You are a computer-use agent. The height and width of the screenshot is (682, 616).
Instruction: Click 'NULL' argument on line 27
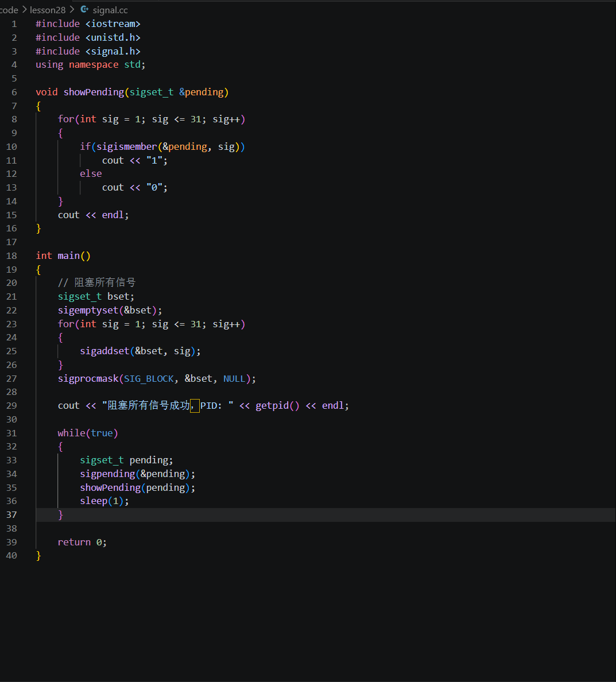(x=234, y=378)
